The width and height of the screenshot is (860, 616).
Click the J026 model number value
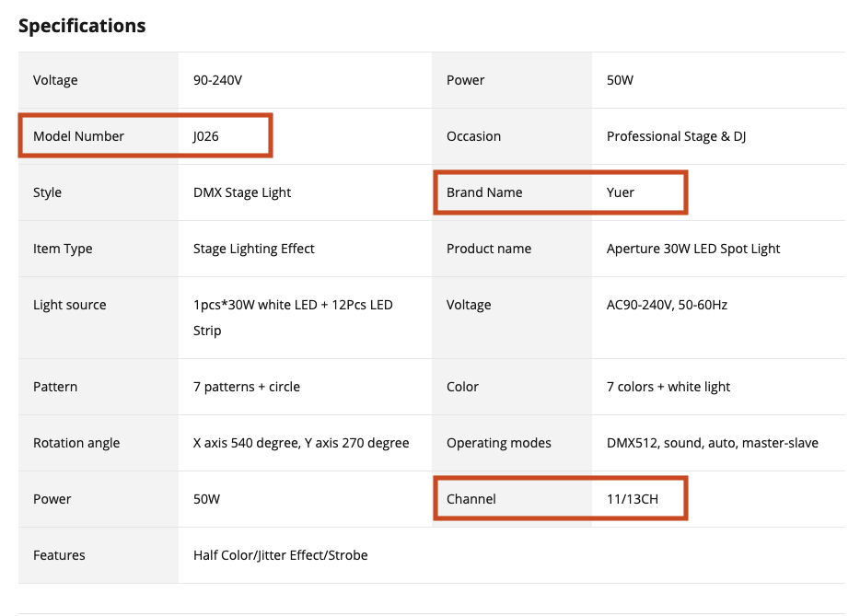205,136
